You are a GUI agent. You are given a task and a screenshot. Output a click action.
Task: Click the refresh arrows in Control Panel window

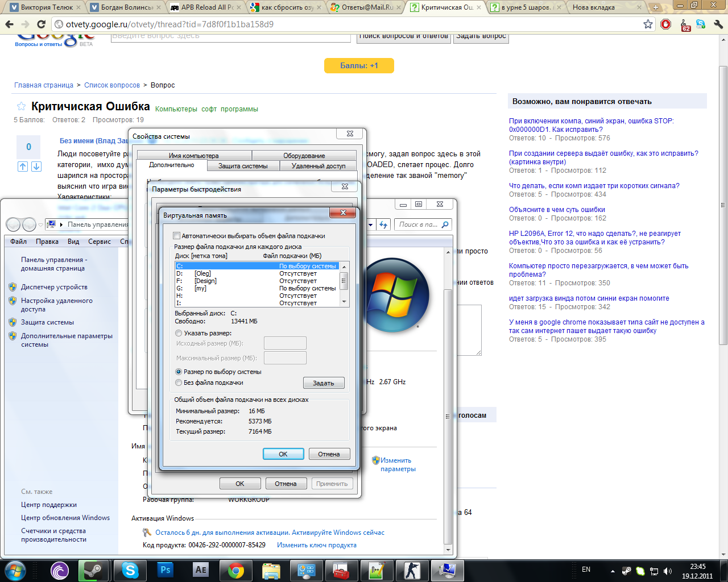pyautogui.click(x=384, y=225)
